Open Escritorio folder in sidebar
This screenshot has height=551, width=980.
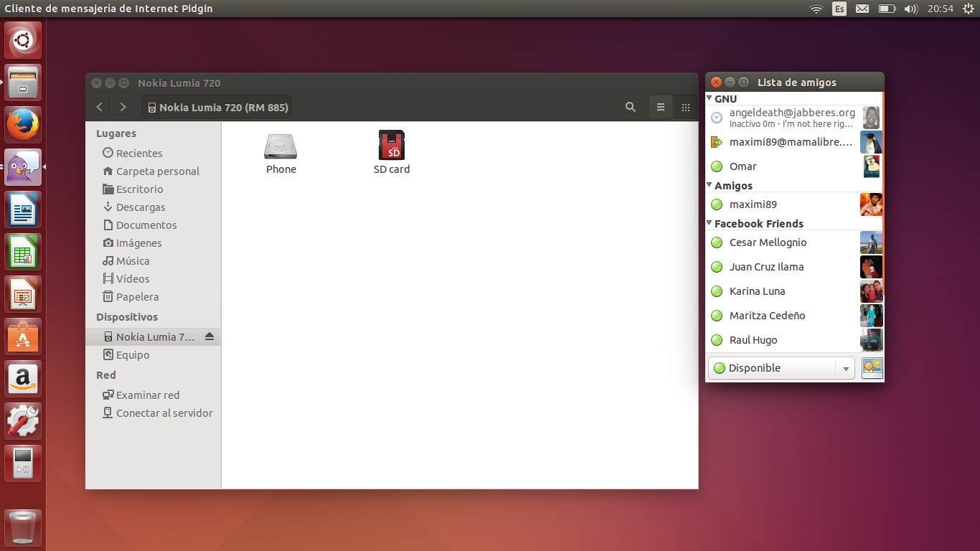tap(133, 189)
